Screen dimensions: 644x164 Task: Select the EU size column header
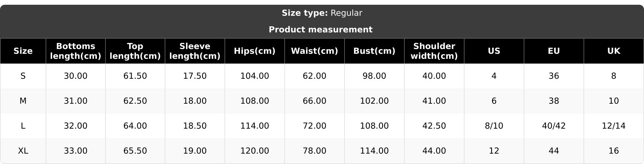(554, 51)
